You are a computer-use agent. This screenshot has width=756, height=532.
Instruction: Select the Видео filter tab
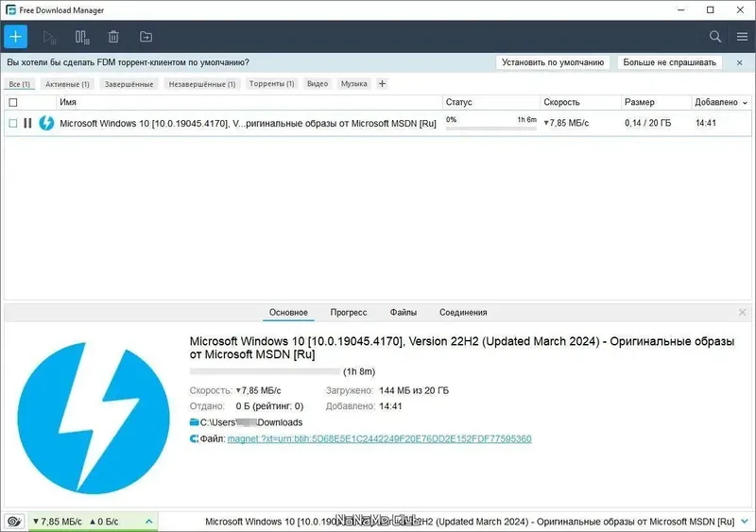[x=318, y=84]
